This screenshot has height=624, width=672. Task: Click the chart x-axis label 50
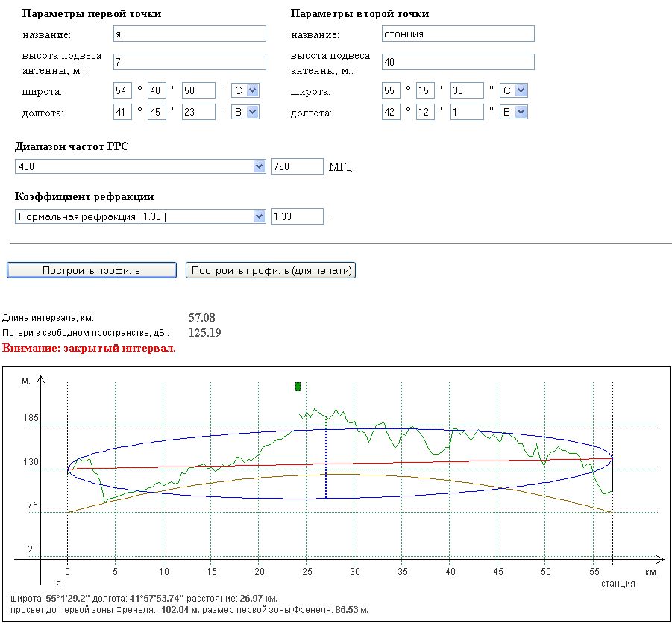tap(545, 572)
